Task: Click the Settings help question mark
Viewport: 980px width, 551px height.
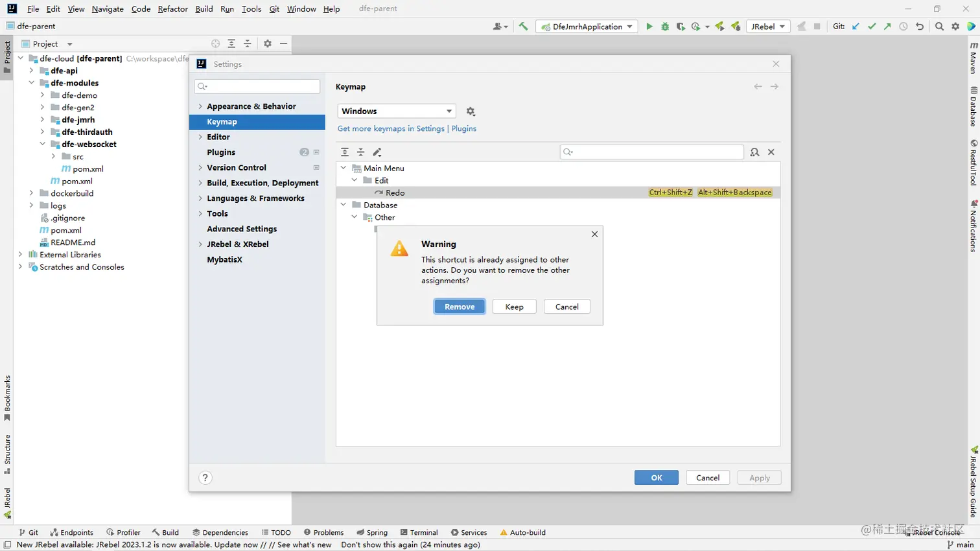Action: [205, 478]
